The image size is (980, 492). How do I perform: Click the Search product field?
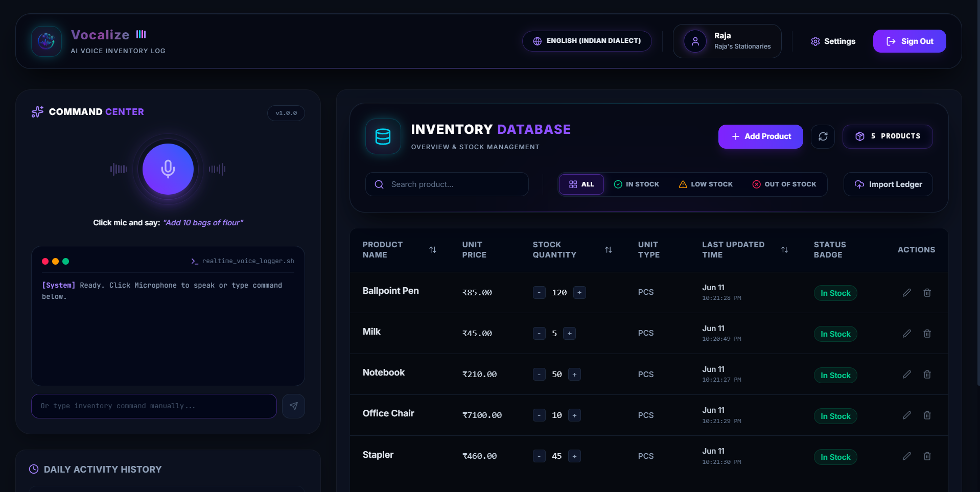coord(447,184)
